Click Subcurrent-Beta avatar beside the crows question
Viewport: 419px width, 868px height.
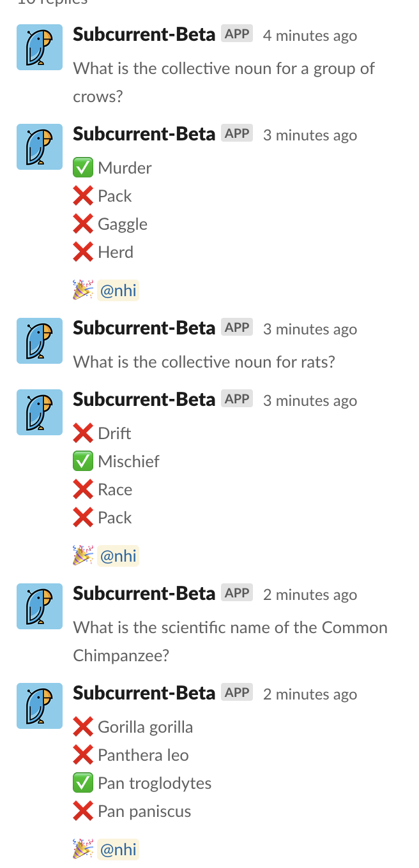click(x=40, y=47)
